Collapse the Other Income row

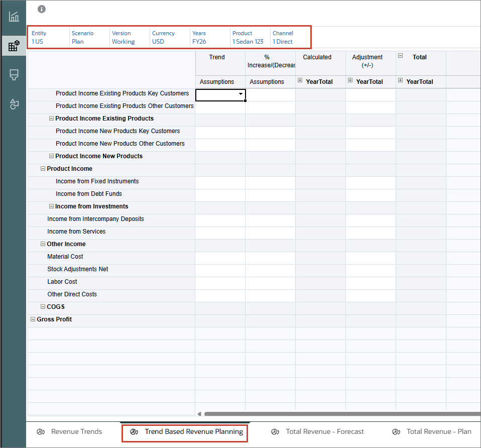click(43, 244)
